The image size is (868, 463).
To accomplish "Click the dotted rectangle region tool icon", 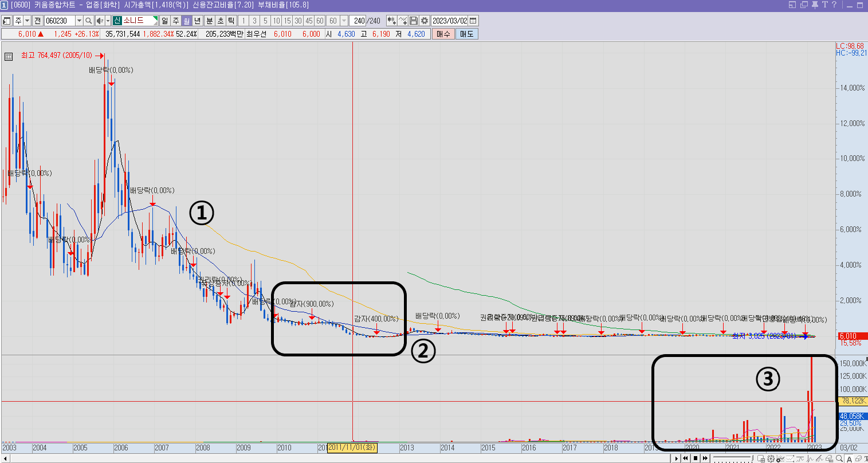I will click(x=790, y=458).
